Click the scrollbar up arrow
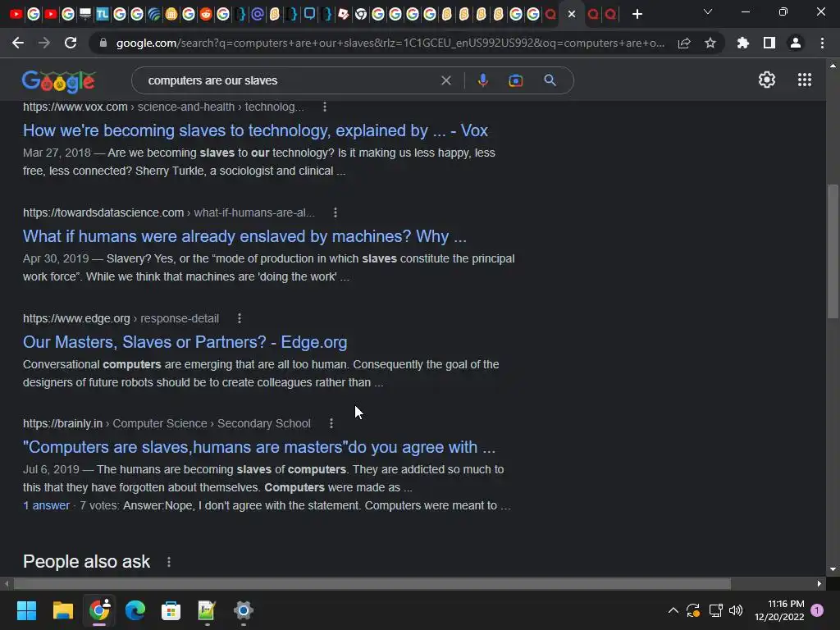This screenshot has height=630, width=840. (x=833, y=66)
